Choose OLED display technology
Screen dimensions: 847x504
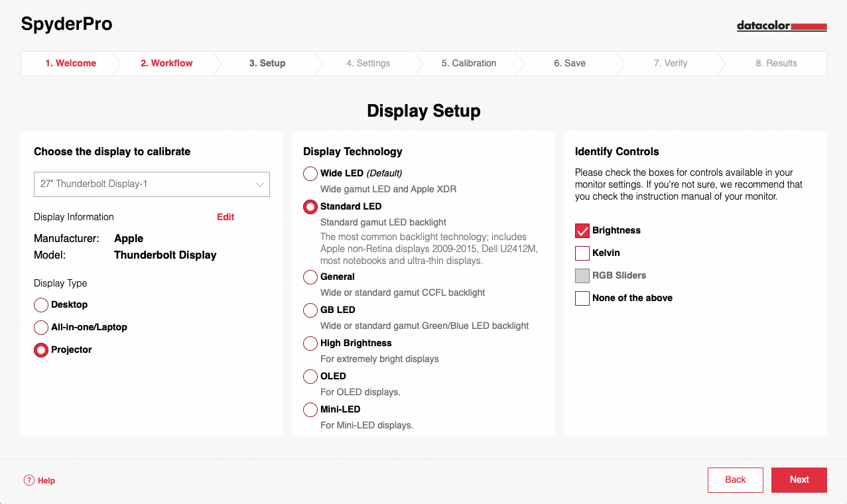tap(310, 377)
